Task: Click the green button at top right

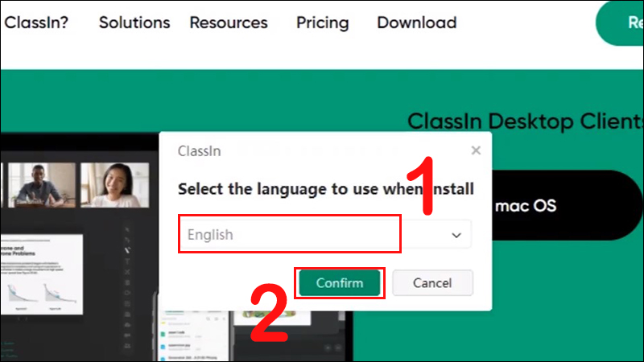Action: coord(620,23)
